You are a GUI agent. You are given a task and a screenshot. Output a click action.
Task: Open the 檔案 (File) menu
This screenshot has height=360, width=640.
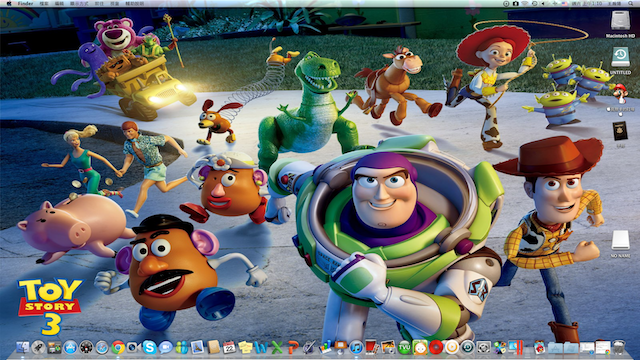coord(44,3)
